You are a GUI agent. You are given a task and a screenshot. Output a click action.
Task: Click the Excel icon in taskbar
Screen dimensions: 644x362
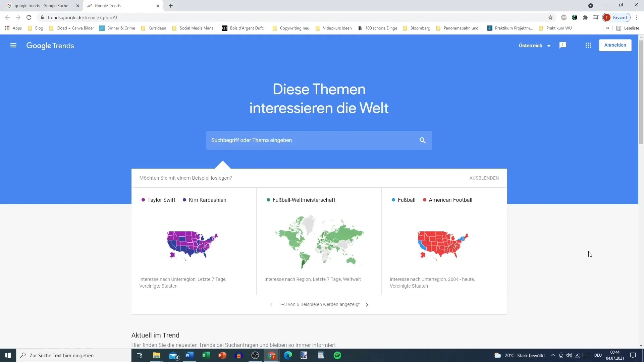click(206, 355)
